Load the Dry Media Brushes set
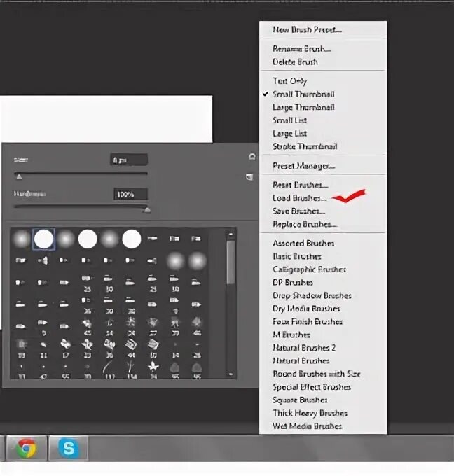This screenshot has width=454, height=476. click(306, 309)
